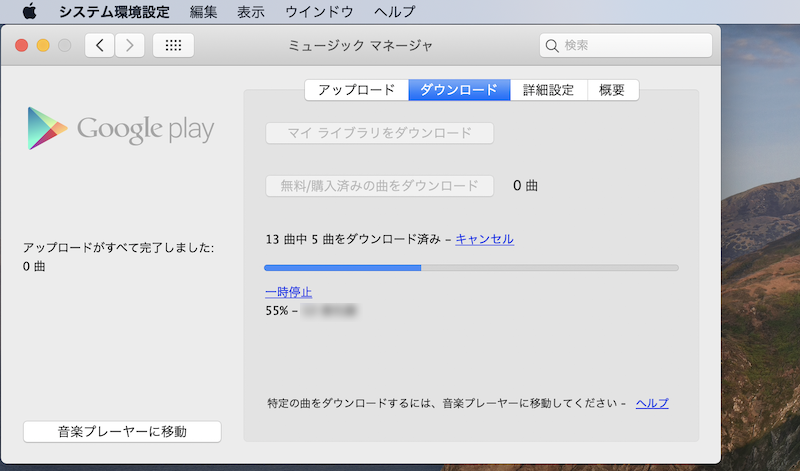Open the 編集 menu
The height and width of the screenshot is (471, 800).
(203, 12)
